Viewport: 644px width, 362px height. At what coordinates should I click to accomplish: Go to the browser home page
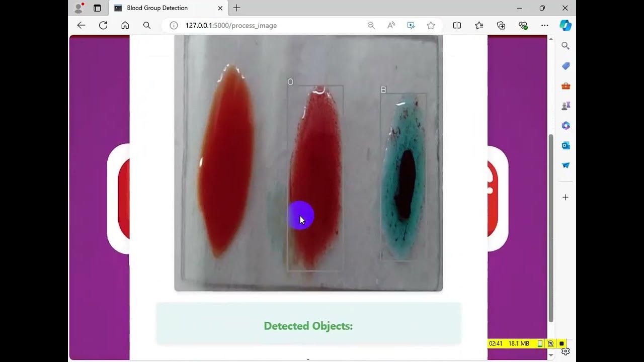tap(125, 25)
